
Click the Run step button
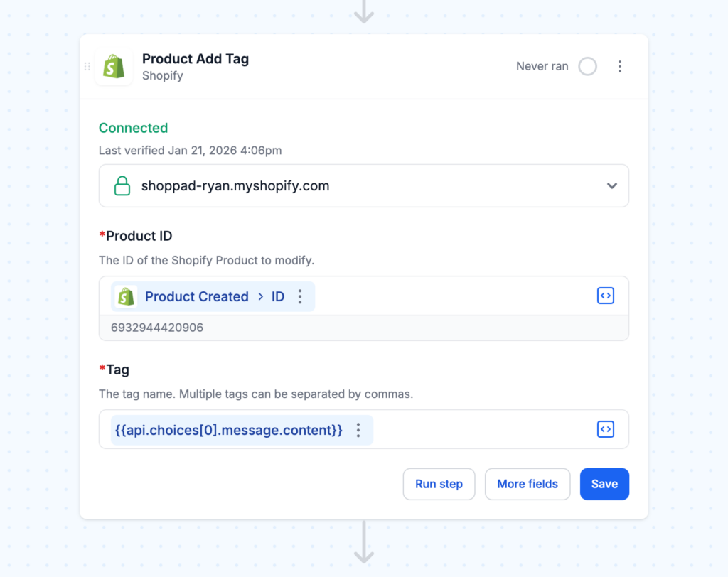point(439,484)
